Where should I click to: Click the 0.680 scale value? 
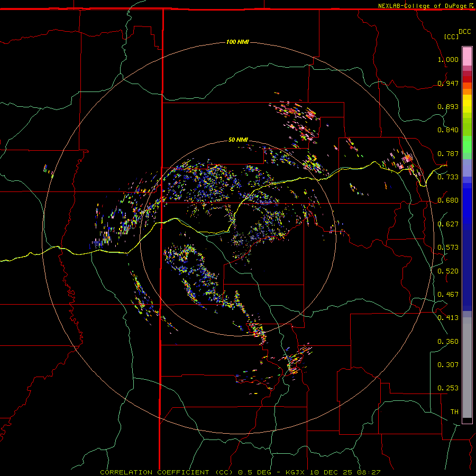tap(448, 200)
